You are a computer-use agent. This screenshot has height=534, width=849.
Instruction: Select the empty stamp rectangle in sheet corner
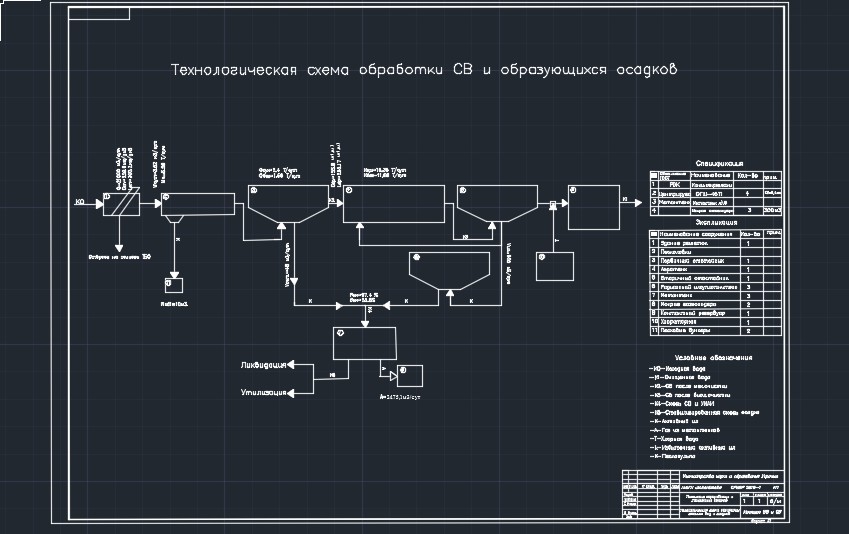tap(99, 13)
